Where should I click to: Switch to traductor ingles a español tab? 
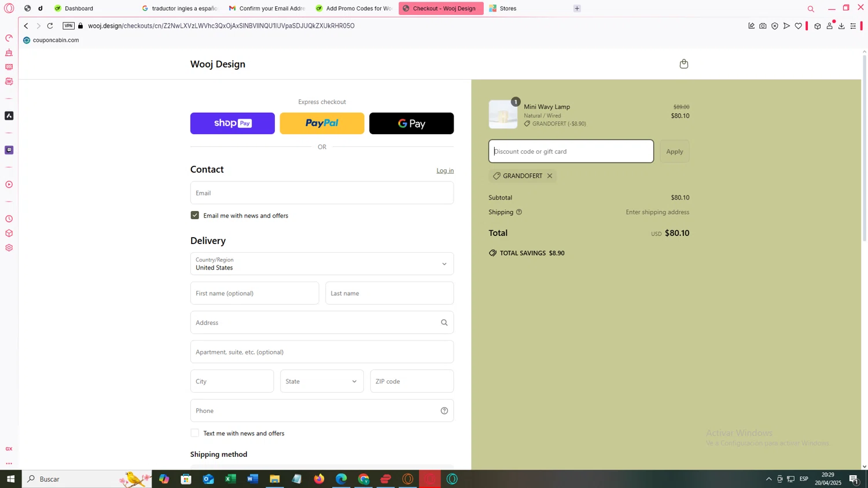coord(180,9)
